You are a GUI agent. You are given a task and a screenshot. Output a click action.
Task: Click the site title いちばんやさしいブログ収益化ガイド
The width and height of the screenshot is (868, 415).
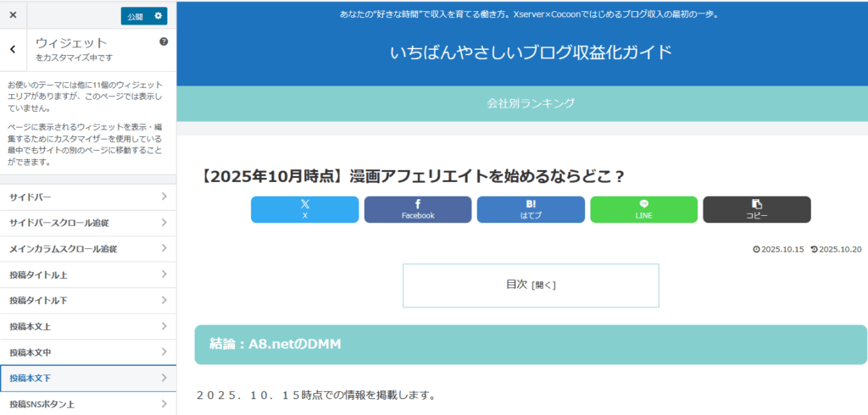click(531, 53)
